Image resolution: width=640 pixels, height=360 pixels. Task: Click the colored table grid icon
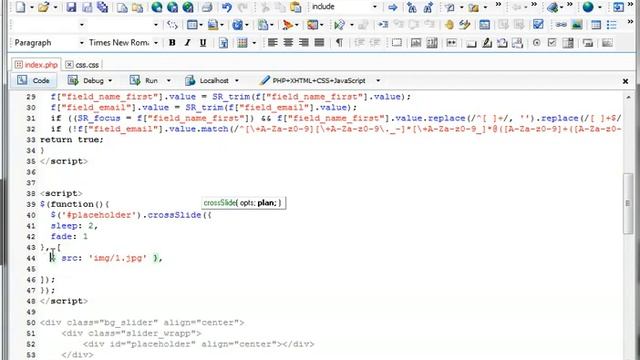(x=242, y=42)
